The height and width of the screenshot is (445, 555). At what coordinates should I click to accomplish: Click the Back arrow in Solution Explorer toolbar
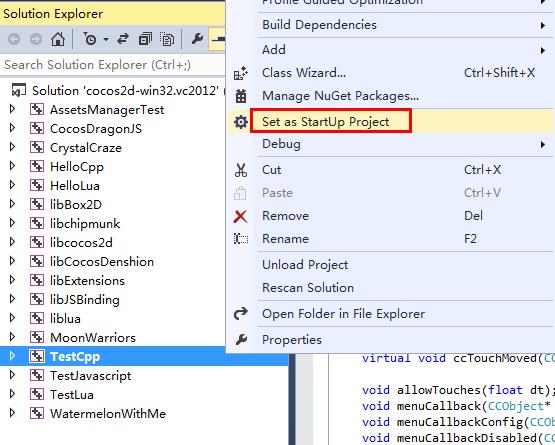point(14,39)
